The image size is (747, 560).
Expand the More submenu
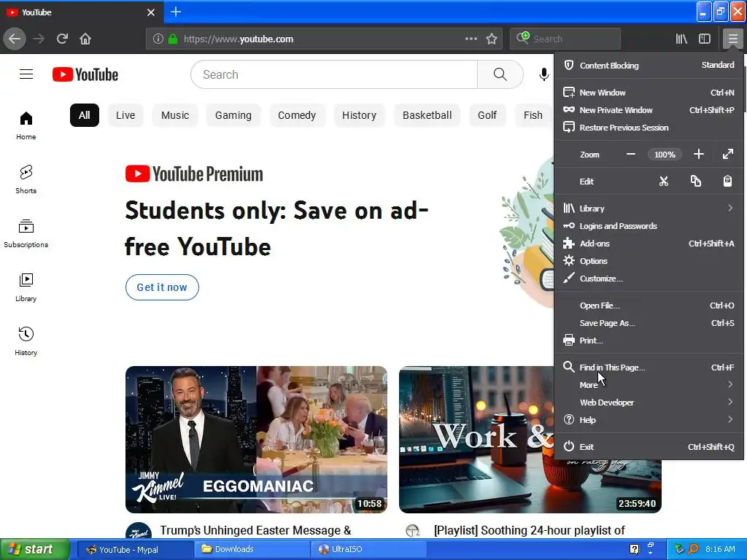tap(649, 385)
